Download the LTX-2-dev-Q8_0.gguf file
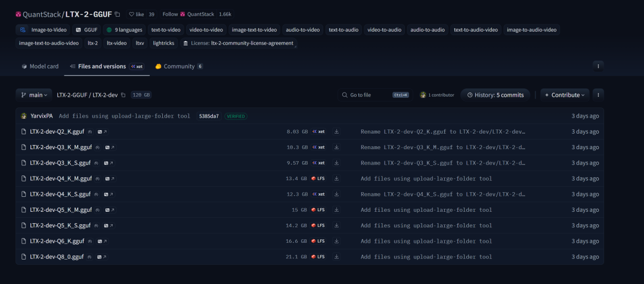 coord(336,257)
